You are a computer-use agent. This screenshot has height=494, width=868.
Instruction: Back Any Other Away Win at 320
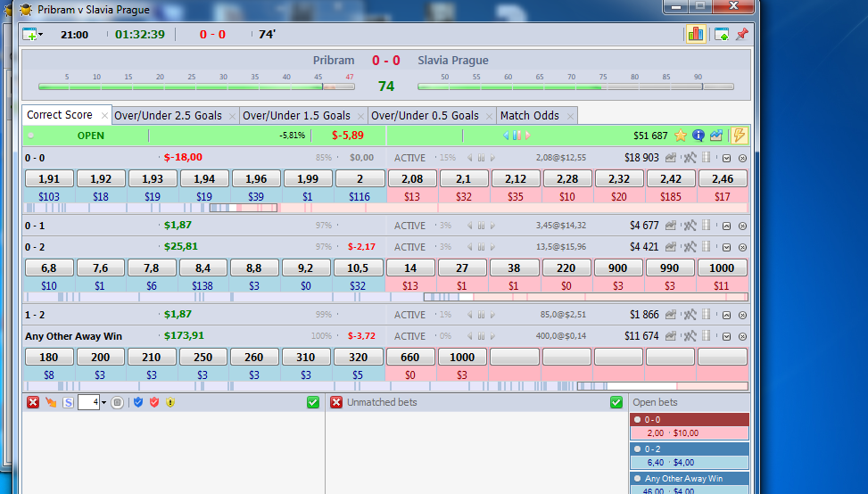(x=358, y=357)
